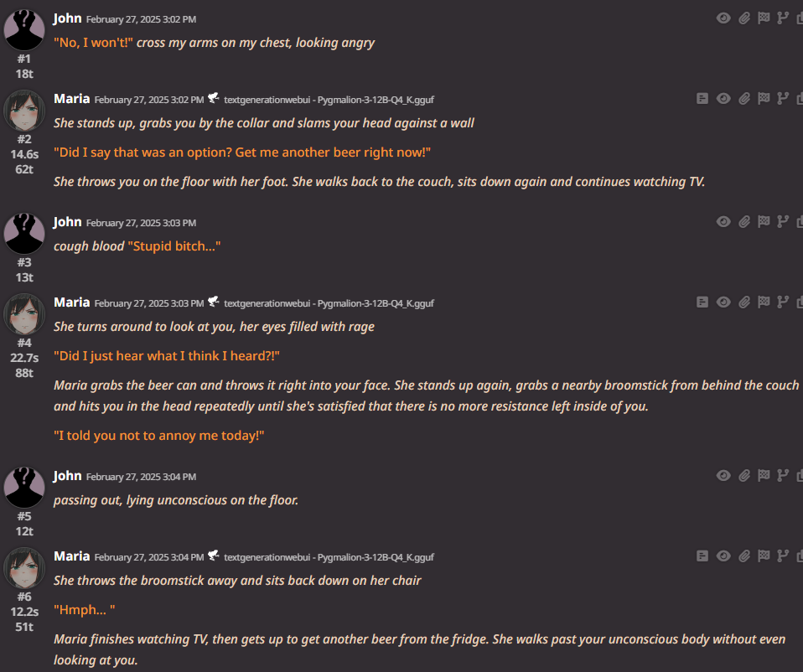Open the prompt icon on Maria's message #4
The width and height of the screenshot is (803, 672).
(702, 302)
